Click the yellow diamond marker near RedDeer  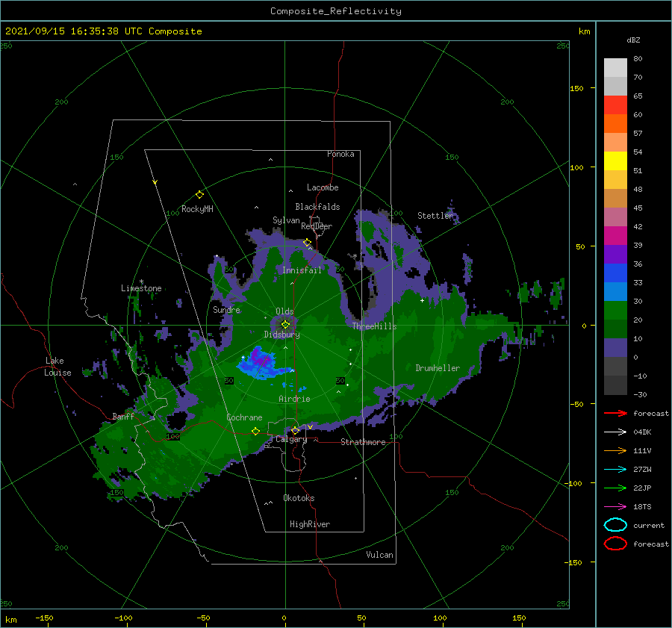(307, 243)
